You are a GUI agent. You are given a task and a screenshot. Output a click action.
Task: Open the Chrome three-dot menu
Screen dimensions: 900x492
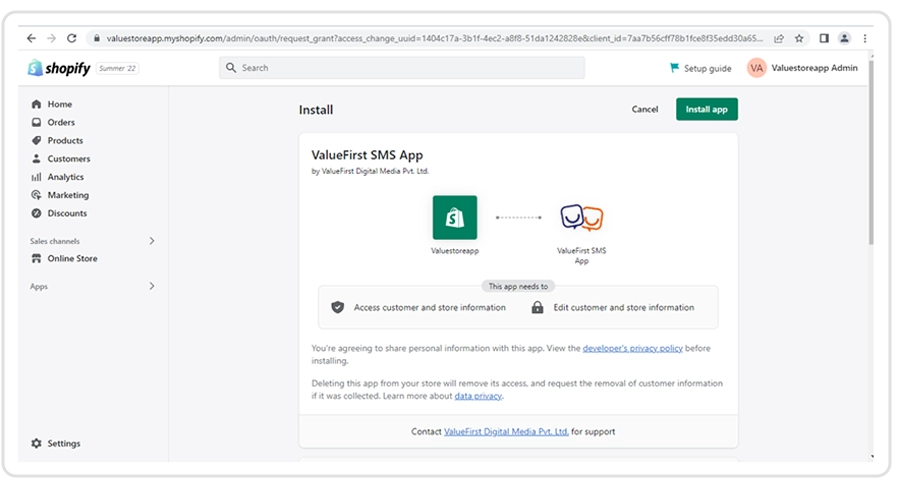[x=865, y=38]
